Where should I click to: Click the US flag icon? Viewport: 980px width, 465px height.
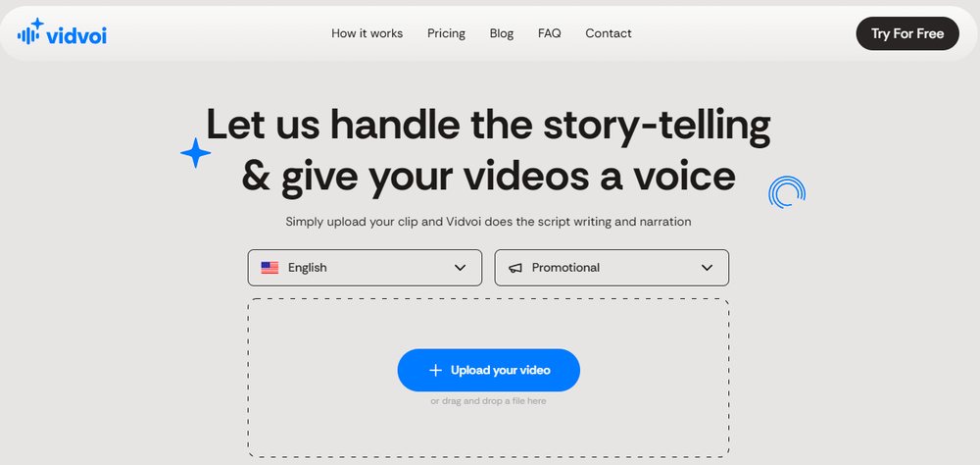tap(270, 268)
